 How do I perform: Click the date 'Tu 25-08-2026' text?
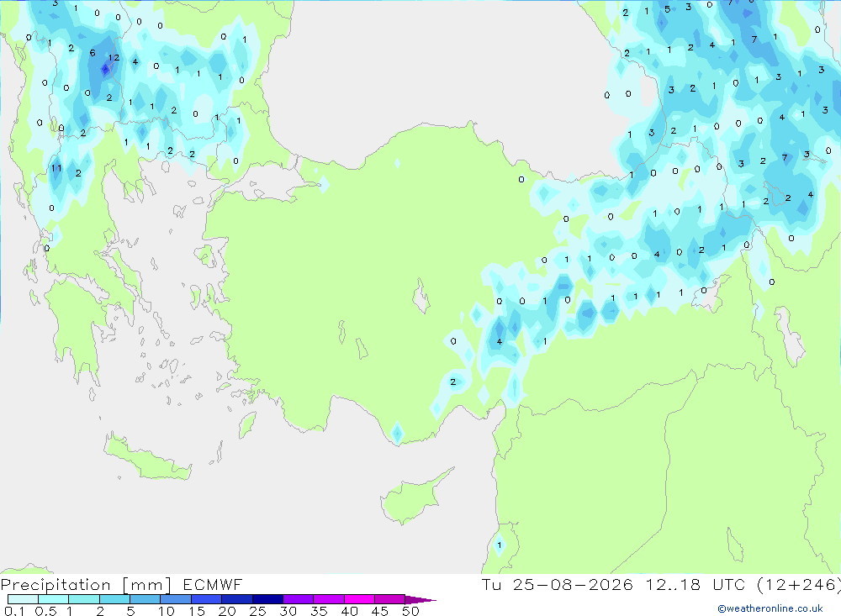pos(558,584)
